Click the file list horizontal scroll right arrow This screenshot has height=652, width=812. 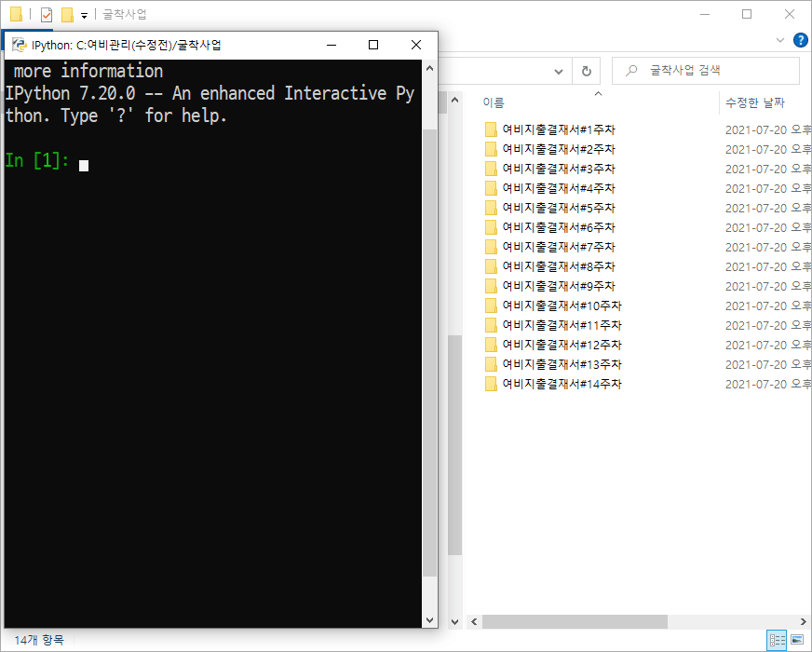click(804, 621)
